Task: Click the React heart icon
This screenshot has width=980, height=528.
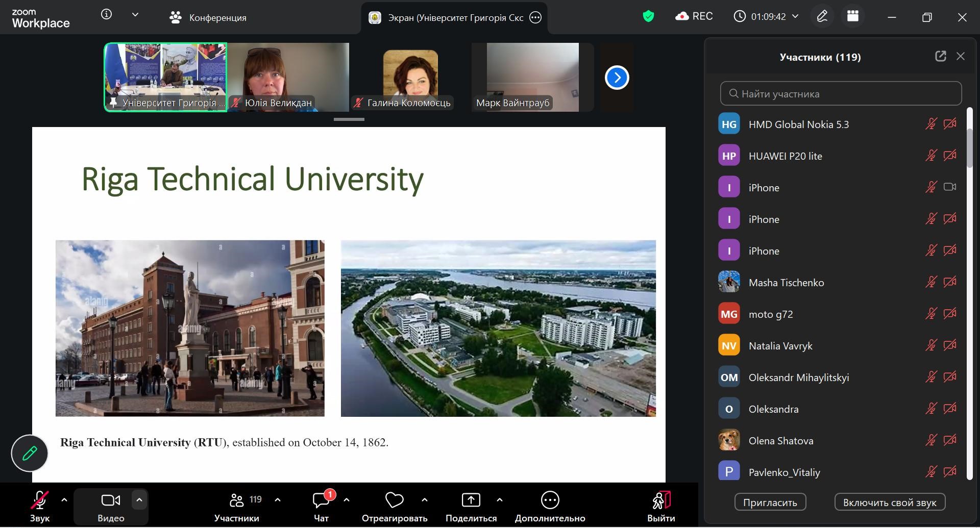Action: (x=394, y=501)
